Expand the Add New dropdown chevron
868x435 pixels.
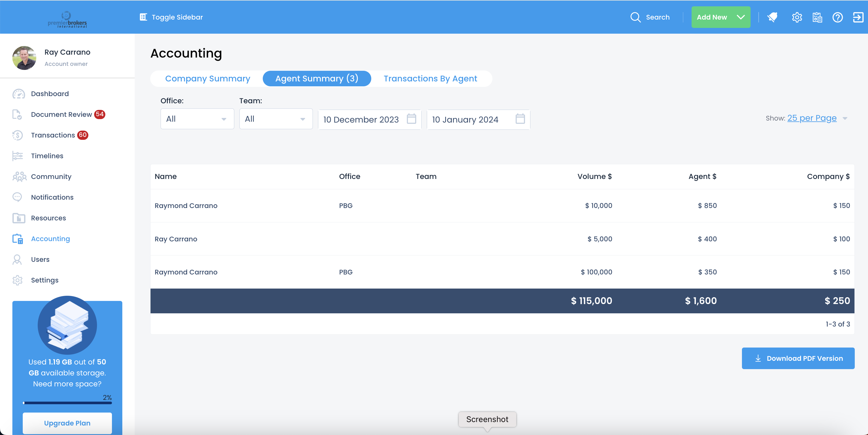(741, 17)
